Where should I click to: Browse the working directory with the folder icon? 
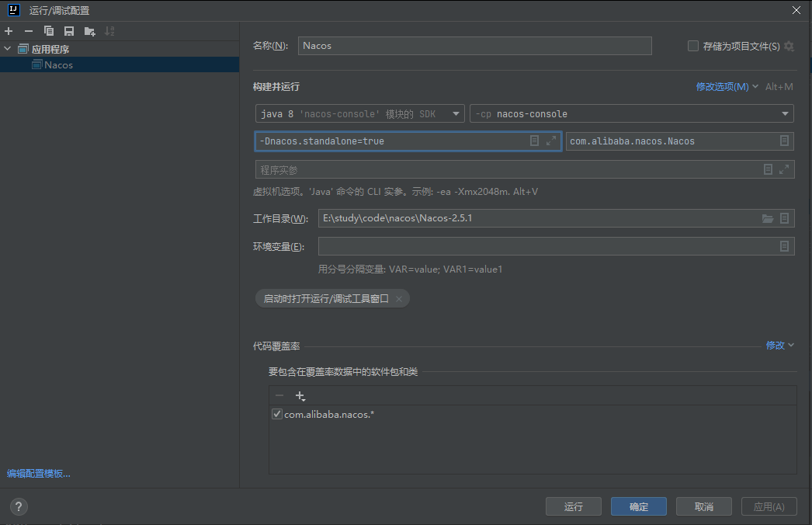[768, 219]
